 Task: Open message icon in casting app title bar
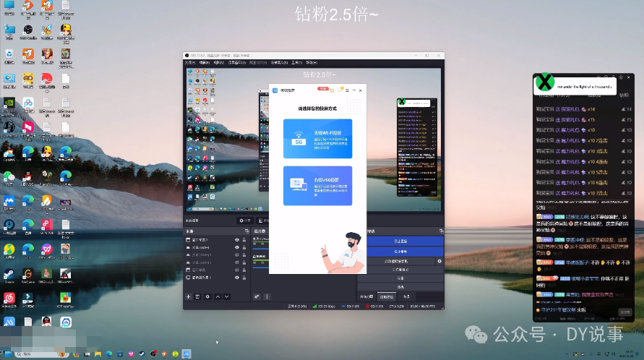[340, 90]
